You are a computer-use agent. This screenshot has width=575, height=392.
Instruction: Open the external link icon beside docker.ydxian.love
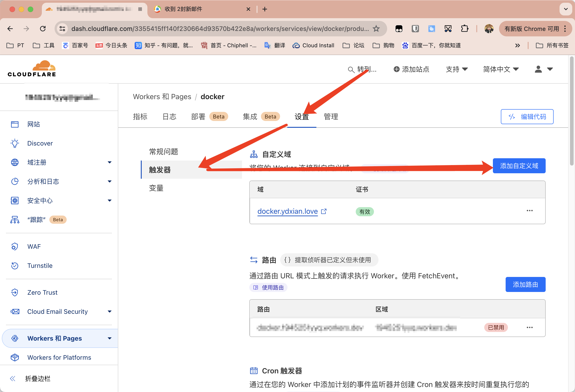coord(324,211)
